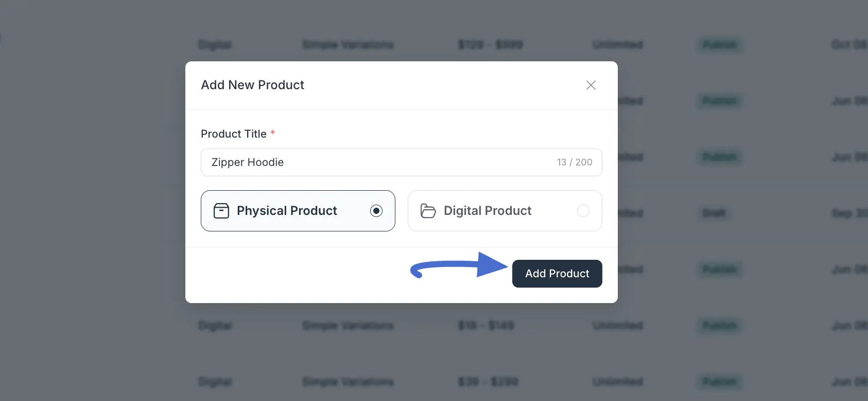Click the box icon inside Physical Product option

coord(221,210)
